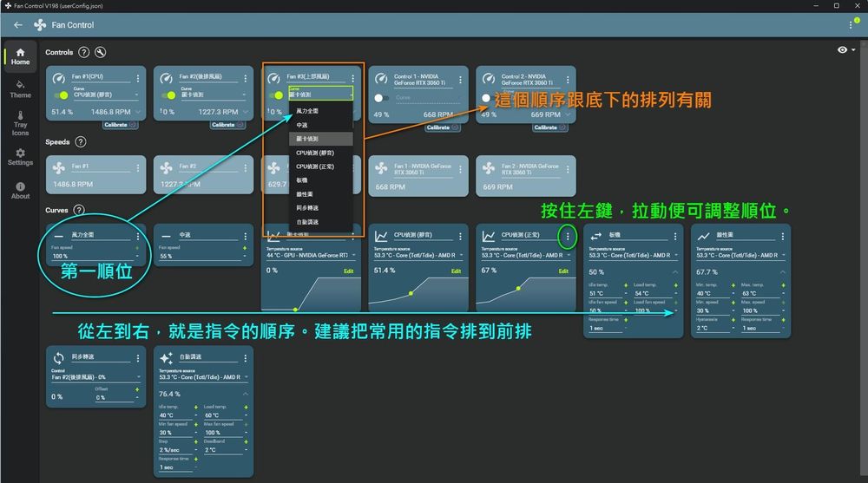Image resolution: width=868 pixels, height=483 pixels.
Task: Open Fan 1 NVIDIA speed card options menu
Action: (460, 169)
